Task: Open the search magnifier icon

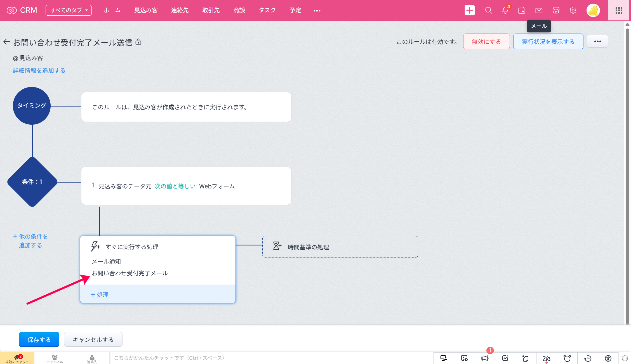Action: (x=488, y=10)
